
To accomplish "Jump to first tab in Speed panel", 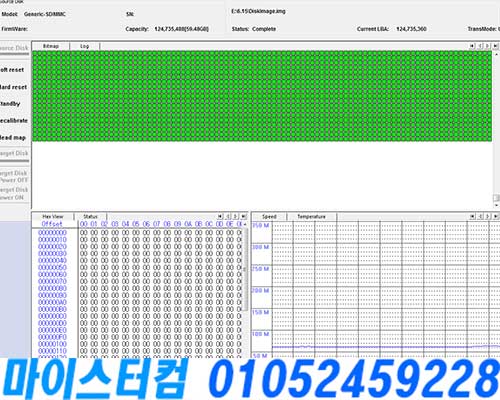I will [472, 216].
